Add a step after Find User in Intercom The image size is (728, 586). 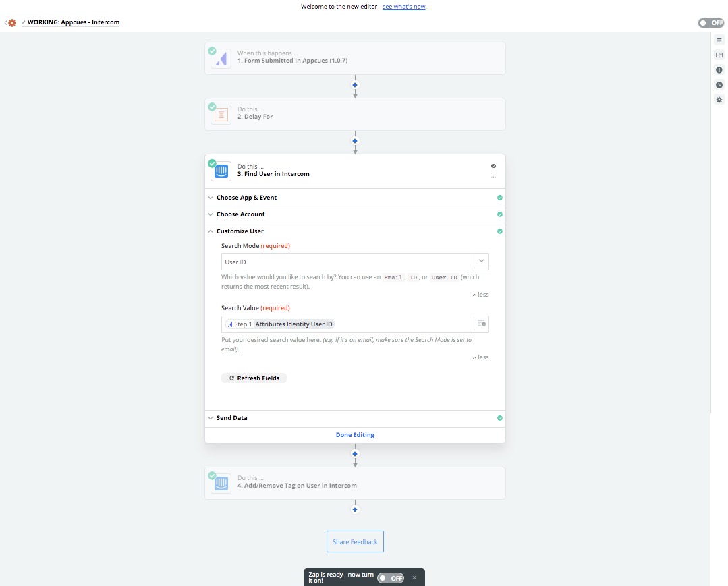point(355,454)
